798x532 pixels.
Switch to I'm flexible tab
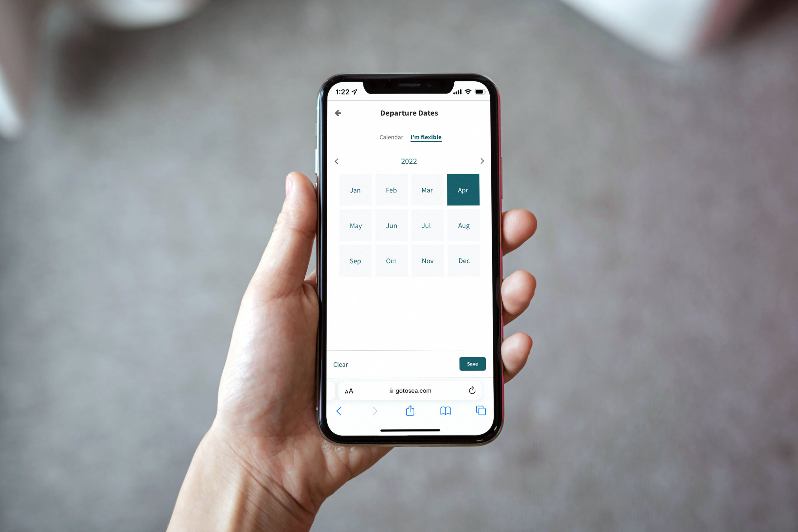(x=426, y=137)
